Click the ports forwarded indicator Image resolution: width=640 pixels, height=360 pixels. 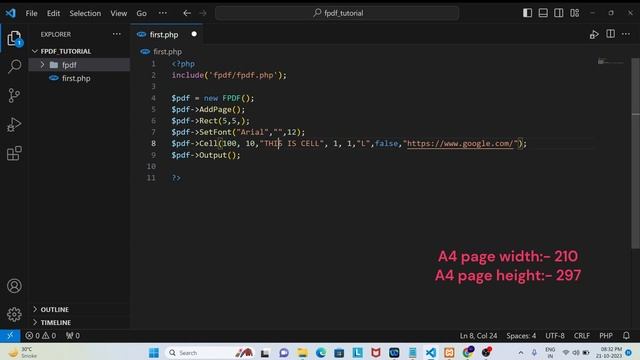pyautogui.click(x=73, y=336)
